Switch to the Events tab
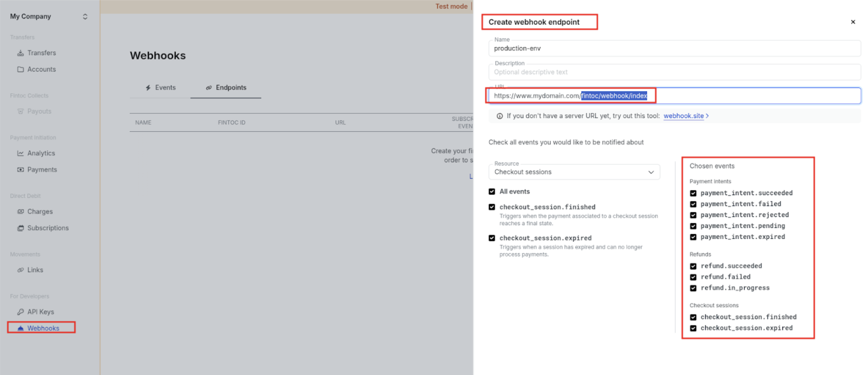Image resolution: width=868 pixels, height=375 pixels. click(x=160, y=88)
